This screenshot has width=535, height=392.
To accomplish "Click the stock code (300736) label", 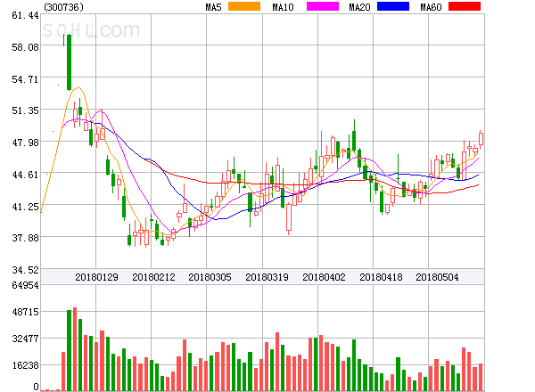I will click(63, 7).
